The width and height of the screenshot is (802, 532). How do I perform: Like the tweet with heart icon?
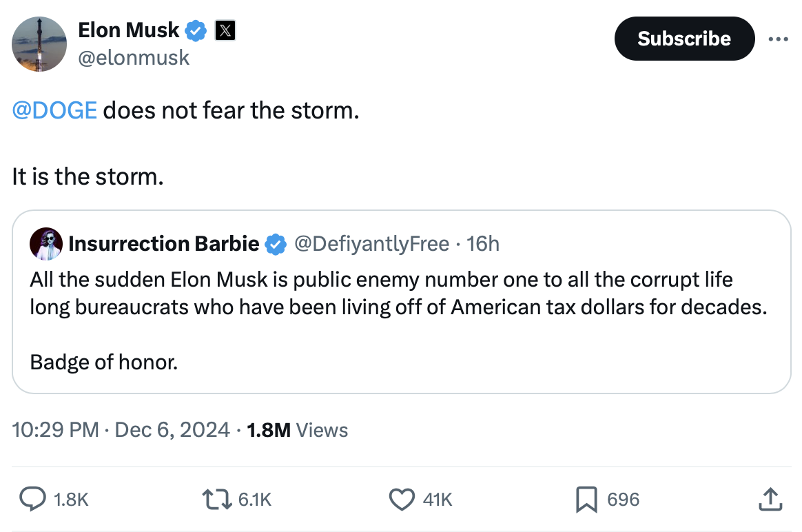[401, 499]
